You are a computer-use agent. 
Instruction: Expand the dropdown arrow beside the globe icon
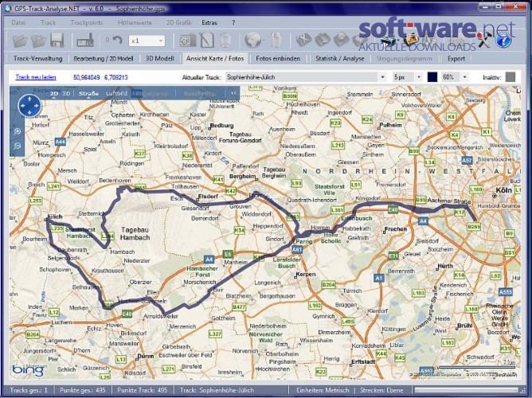click(x=263, y=41)
